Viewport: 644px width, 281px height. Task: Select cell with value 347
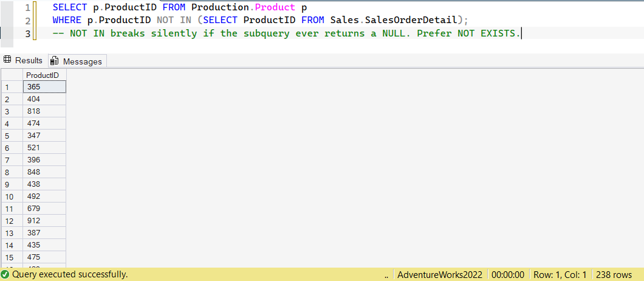coord(44,136)
